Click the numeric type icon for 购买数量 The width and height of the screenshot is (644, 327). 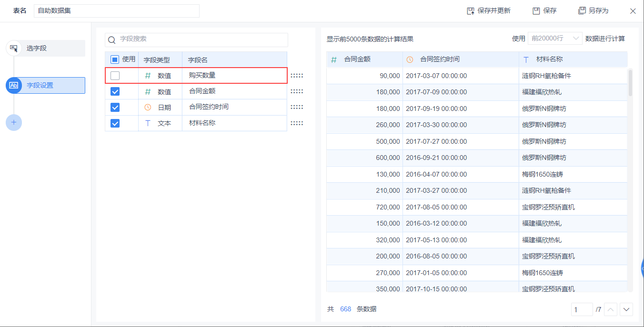pos(148,75)
